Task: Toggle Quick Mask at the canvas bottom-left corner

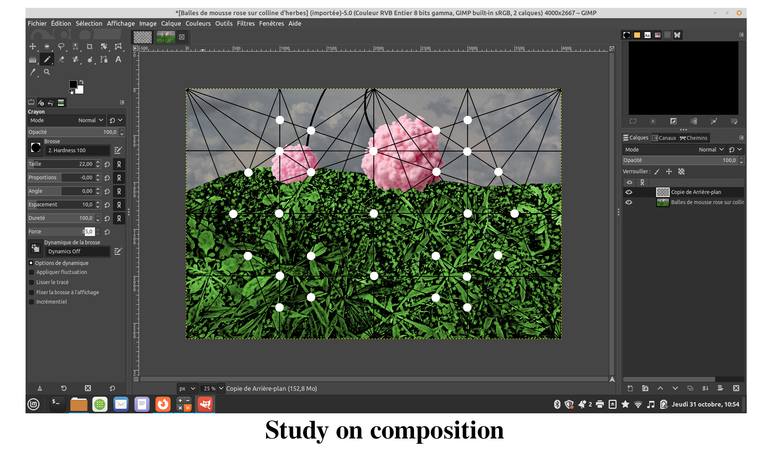Action: pyautogui.click(x=136, y=379)
